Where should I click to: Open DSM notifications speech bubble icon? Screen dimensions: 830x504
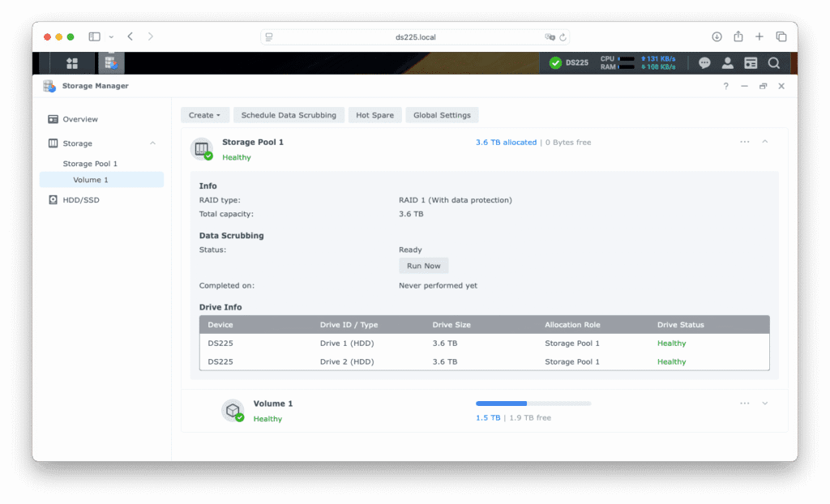point(704,63)
